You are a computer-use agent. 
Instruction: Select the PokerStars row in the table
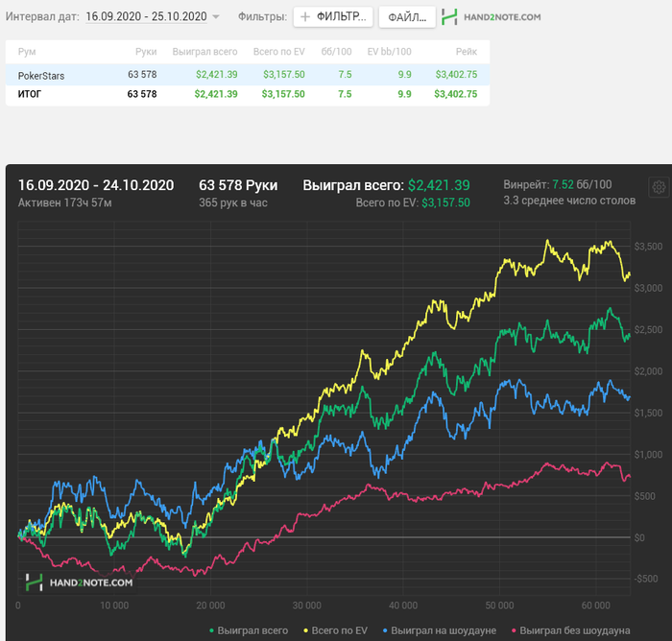248,75
